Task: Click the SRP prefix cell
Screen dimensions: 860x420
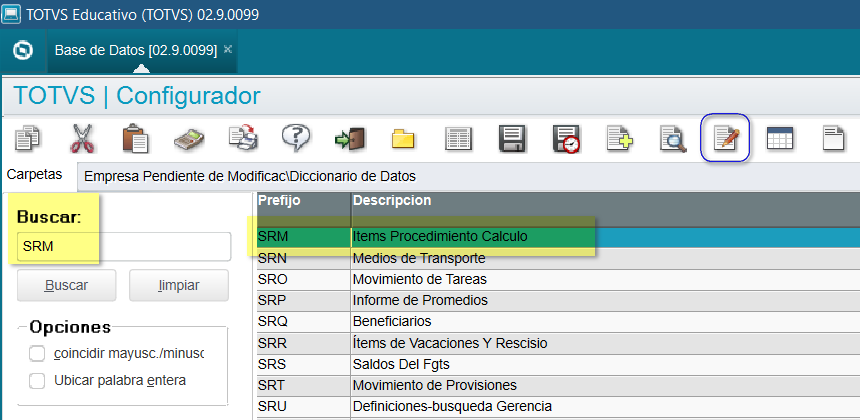Action: [303, 300]
